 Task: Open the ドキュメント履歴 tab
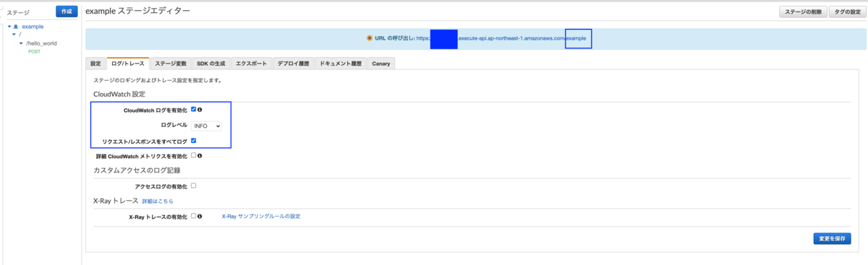340,64
